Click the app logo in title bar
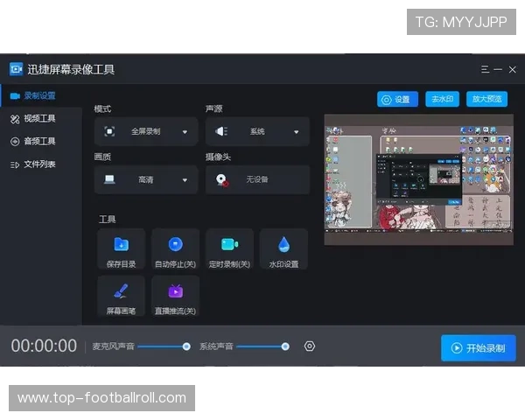The height and width of the screenshot is (420, 525). [x=16, y=69]
